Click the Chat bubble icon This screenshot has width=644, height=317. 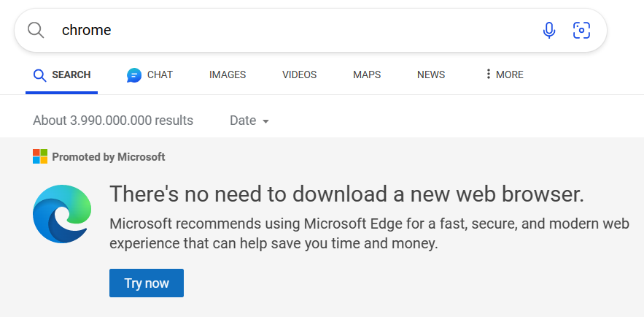coord(134,75)
